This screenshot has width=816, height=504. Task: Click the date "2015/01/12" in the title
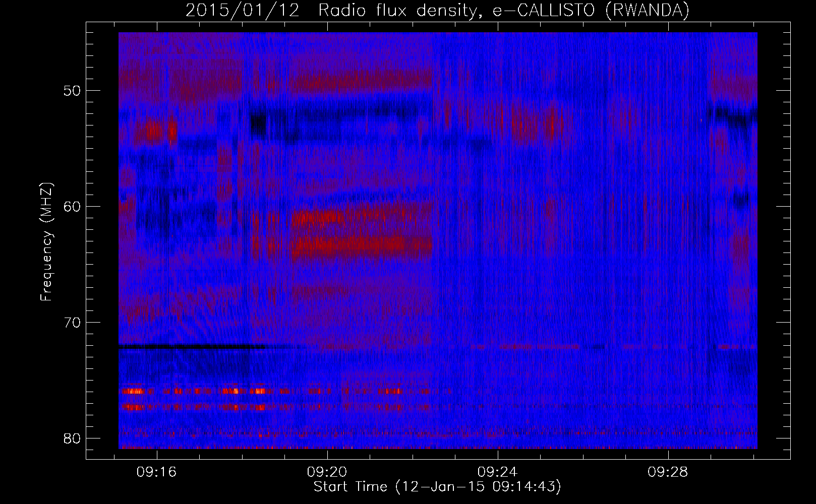pyautogui.click(x=243, y=10)
